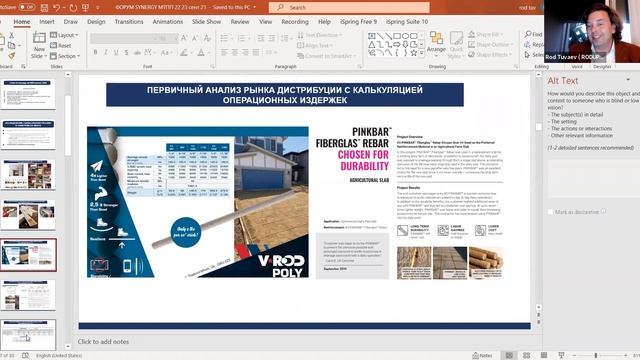Screen dimensions: 640x360
Task: Select the Oval shape
Action: point(405,36)
